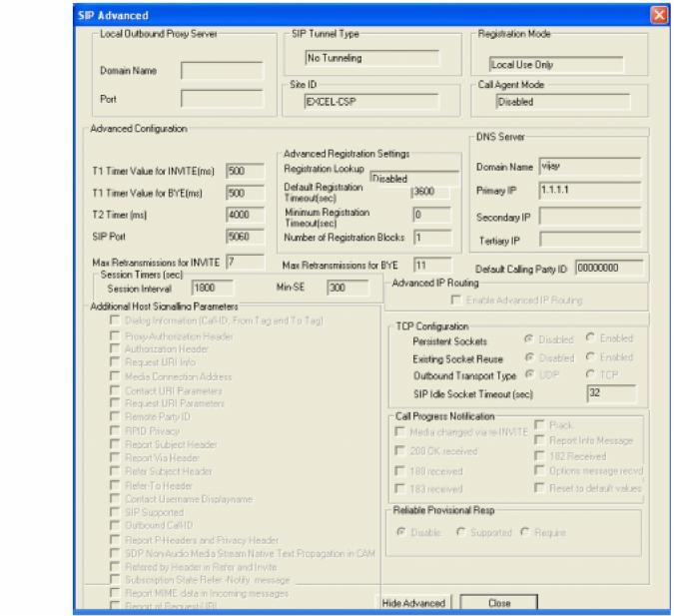Click the T2 Timer input field

243,213
